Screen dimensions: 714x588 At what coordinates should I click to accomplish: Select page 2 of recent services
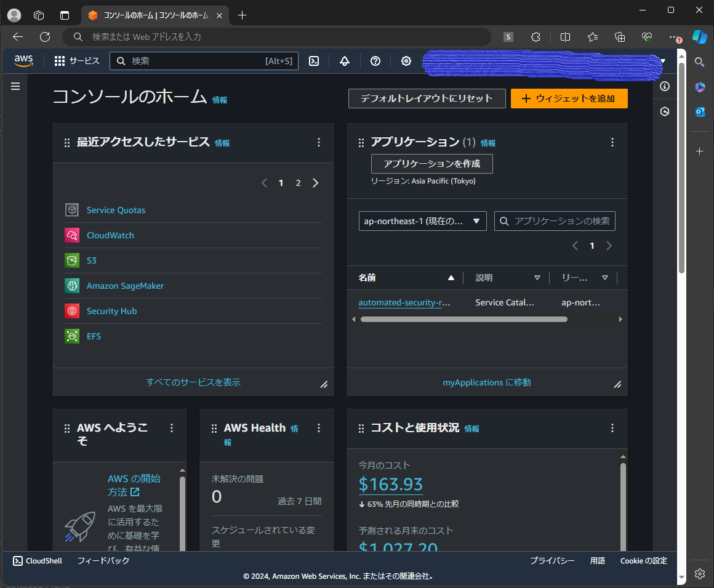(x=299, y=183)
